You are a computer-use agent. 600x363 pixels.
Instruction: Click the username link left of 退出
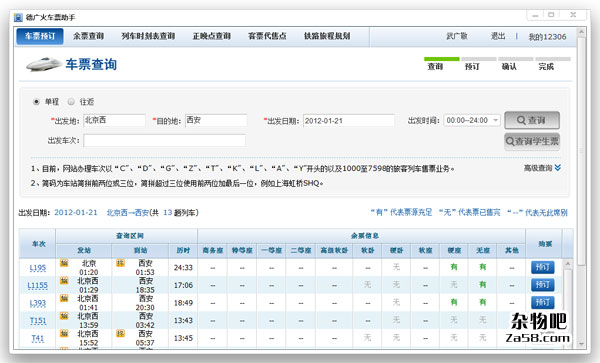point(457,36)
